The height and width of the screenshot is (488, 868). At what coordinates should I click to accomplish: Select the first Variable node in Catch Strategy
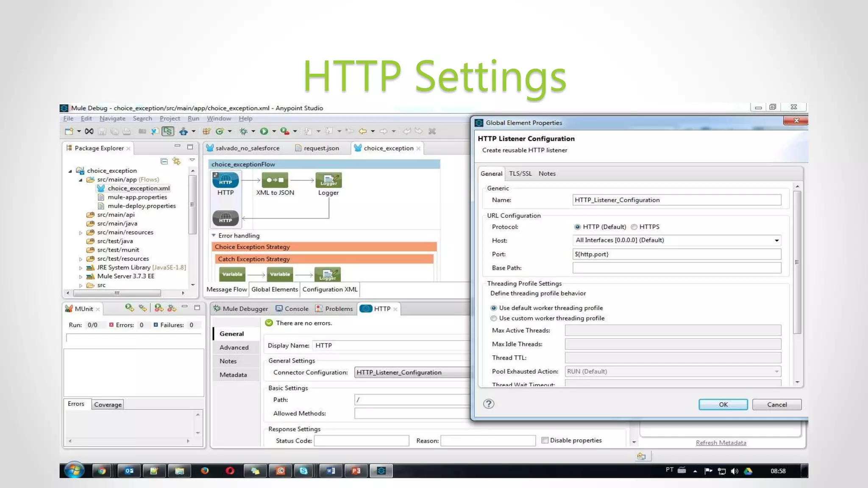click(x=232, y=274)
